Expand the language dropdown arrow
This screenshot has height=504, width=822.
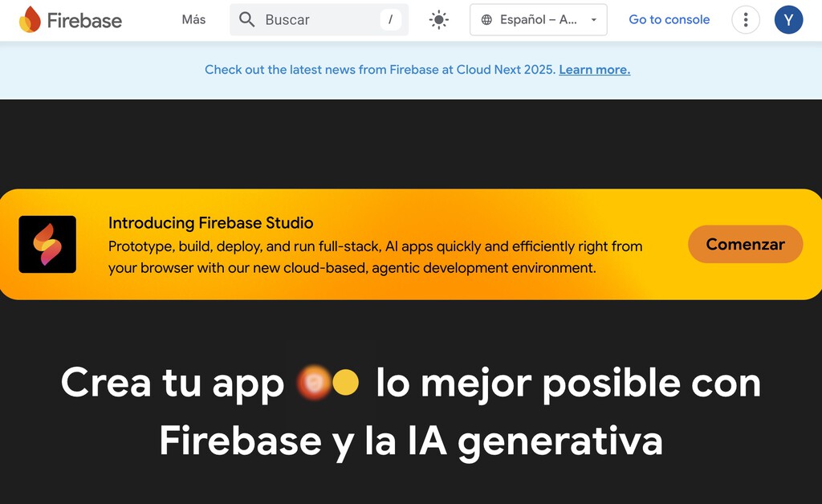tap(593, 19)
